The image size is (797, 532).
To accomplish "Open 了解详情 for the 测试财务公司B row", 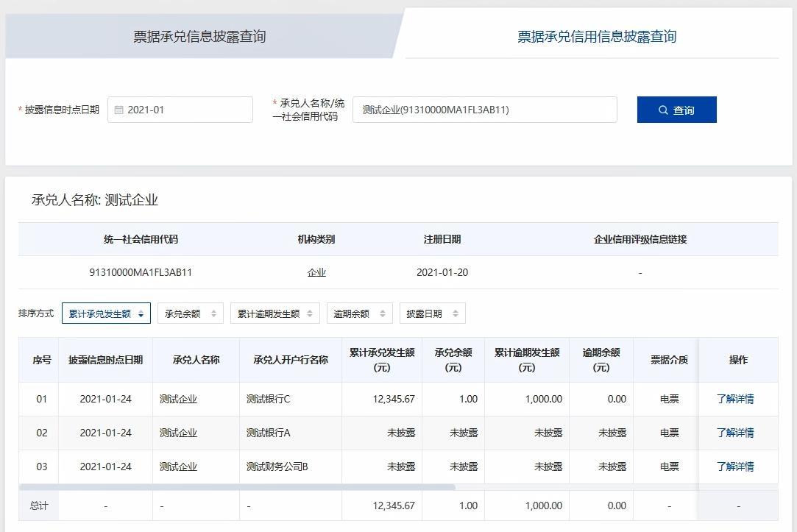I will (x=739, y=467).
